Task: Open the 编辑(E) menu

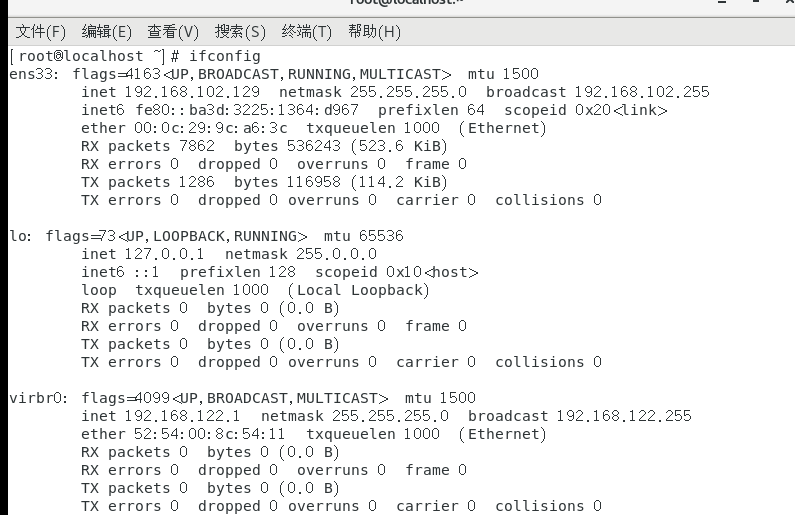Action: pyautogui.click(x=106, y=32)
